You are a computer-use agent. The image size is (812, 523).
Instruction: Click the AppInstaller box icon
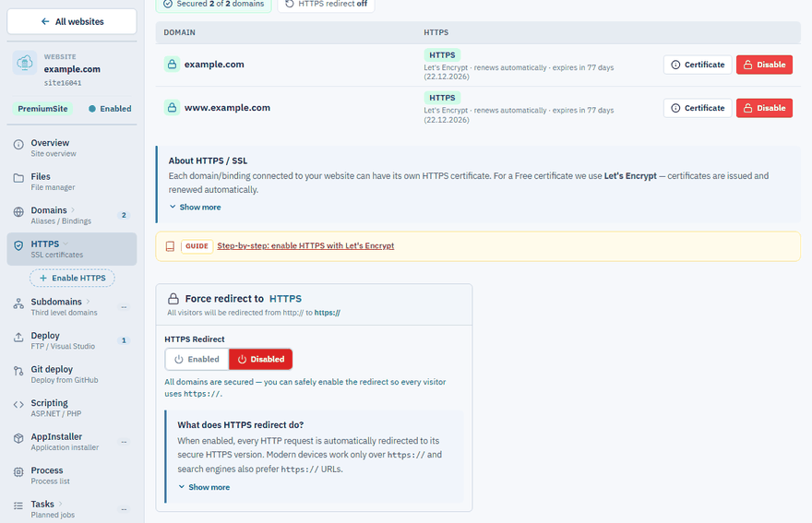click(x=18, y=438)
